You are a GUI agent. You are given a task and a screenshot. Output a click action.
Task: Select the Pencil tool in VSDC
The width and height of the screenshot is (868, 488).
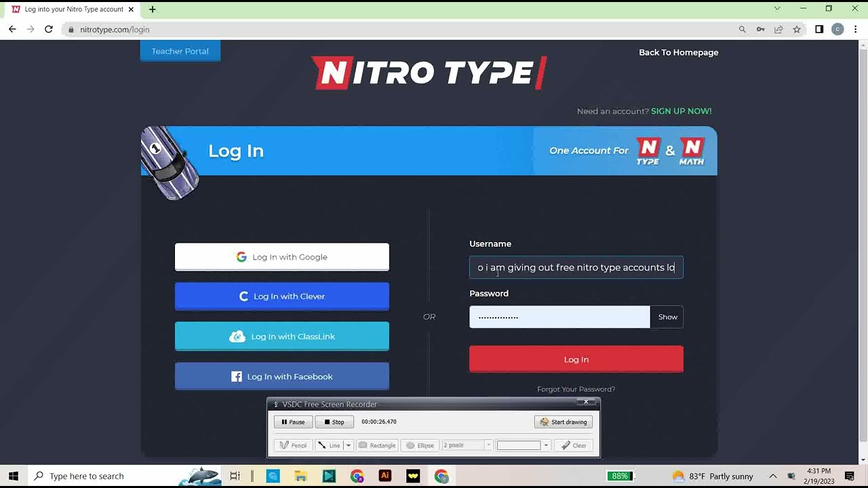[x=293, y=445]
